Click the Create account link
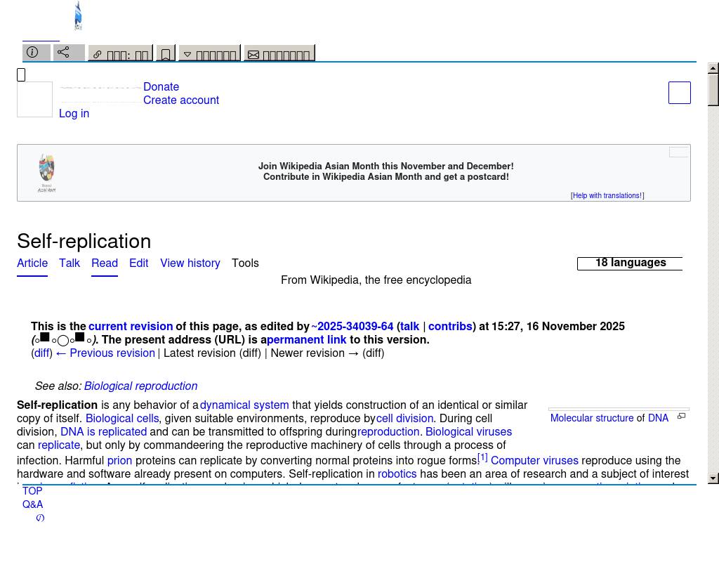This screenshot has height=588, width=719. (x=181, y=100)
